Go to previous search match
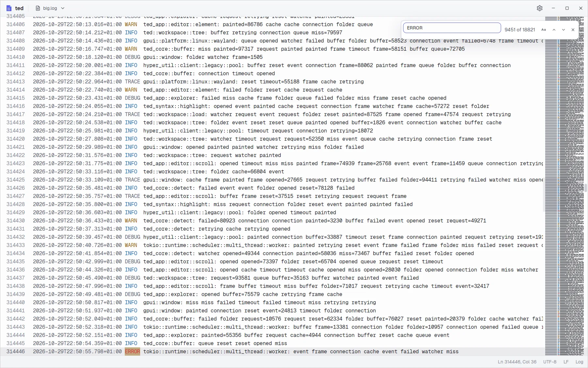 tap(554, 29)
